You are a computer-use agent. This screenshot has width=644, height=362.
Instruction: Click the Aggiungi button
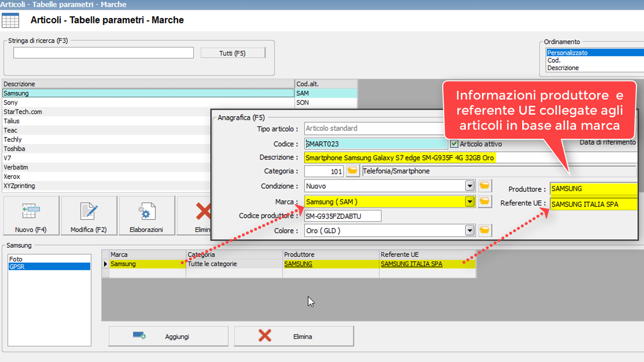[168, 336]
